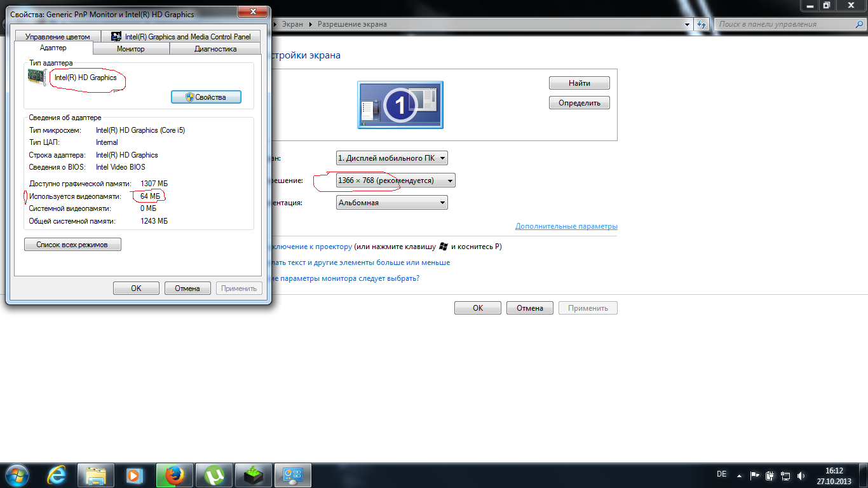This screenshot has height=488, width=868.
Task: Open Internet Explorer from the taskbar
Action: coord(57,475)
